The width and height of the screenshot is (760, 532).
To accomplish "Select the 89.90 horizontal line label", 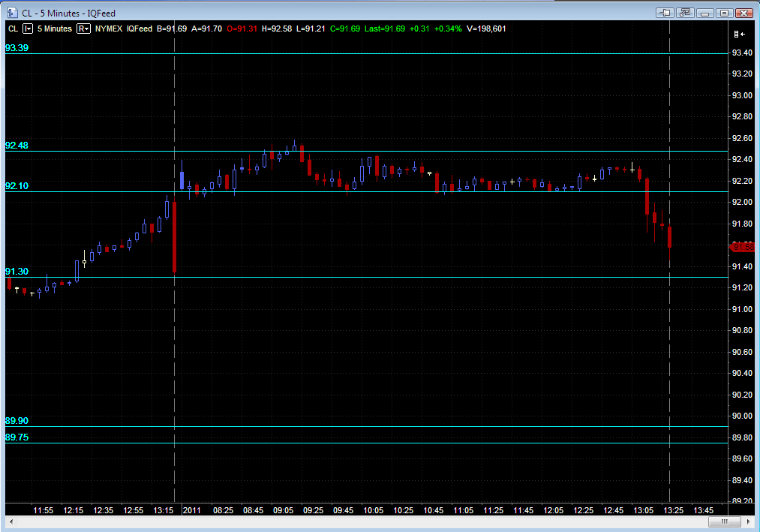I will 17,421.
